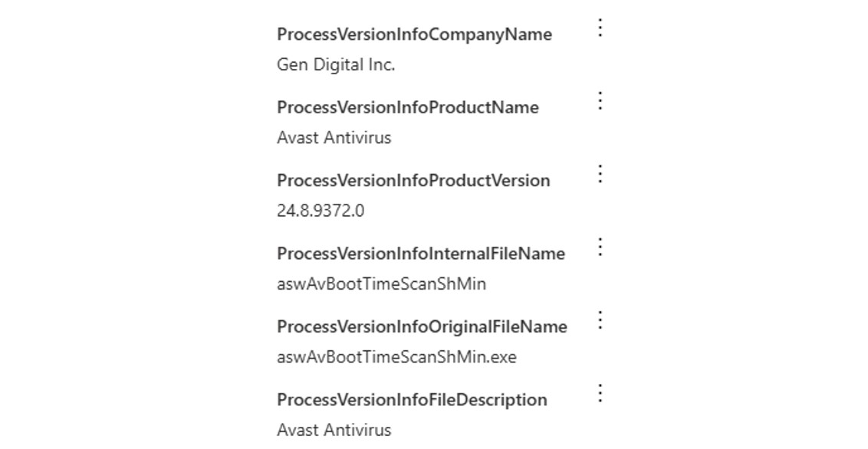Screen dimensions: 868x449
Task: Select the ProcessVersionInfoOriginalFileName field label
Action: click(x=421, y=326)
